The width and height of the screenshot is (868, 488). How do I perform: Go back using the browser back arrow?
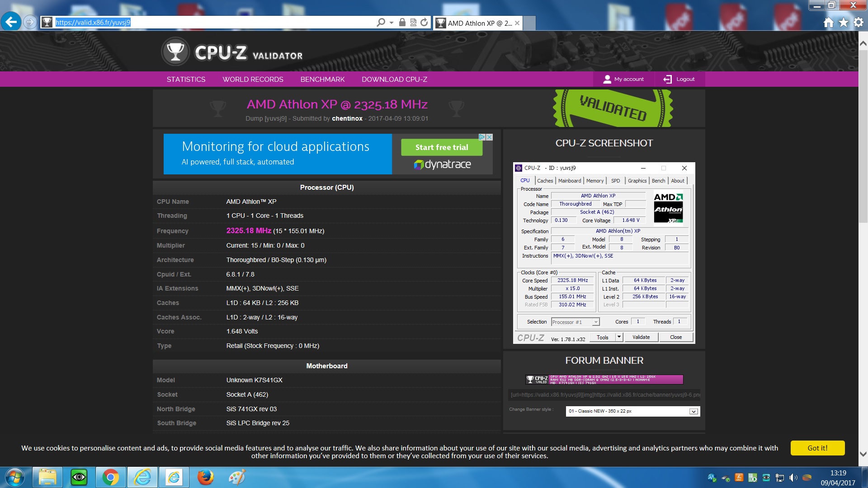11,22
